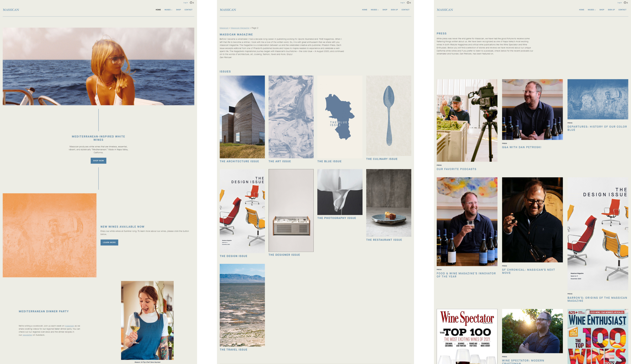Viewport: 631px width, 364px height.
Task: Open the newsletter link on Substack text
Action: coord(27,335)
